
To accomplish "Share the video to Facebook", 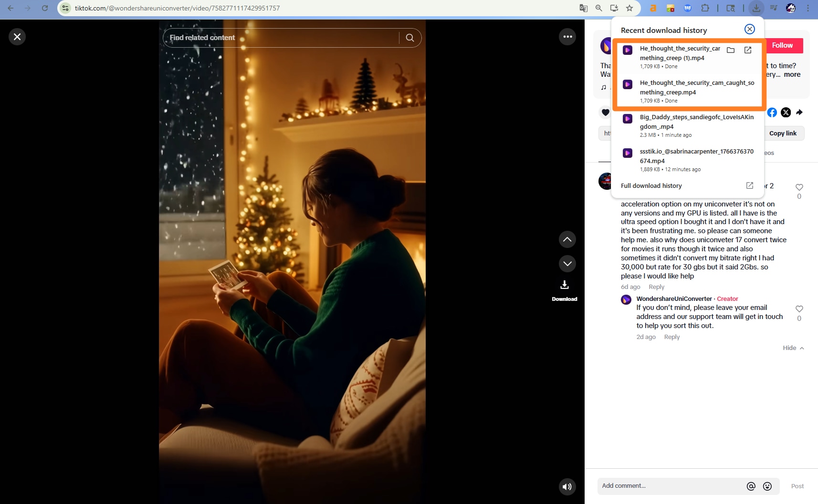I will [x=771, y=113].
